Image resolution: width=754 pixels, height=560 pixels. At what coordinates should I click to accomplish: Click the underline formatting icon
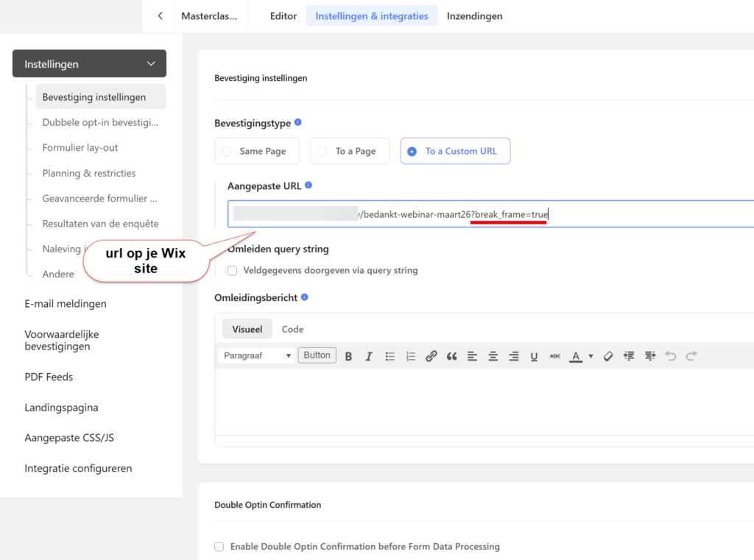coord(534,356)
